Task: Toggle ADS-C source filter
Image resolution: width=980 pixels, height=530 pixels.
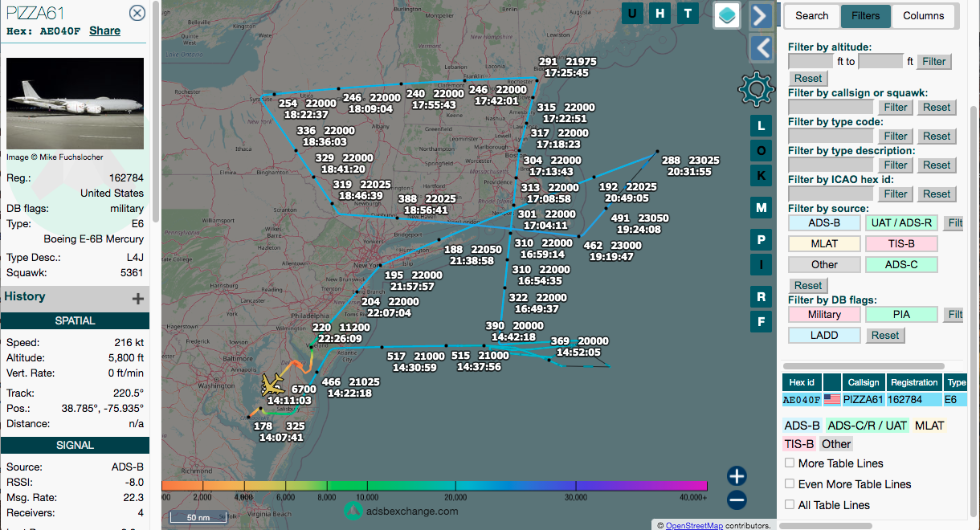Action: [901, 265]
